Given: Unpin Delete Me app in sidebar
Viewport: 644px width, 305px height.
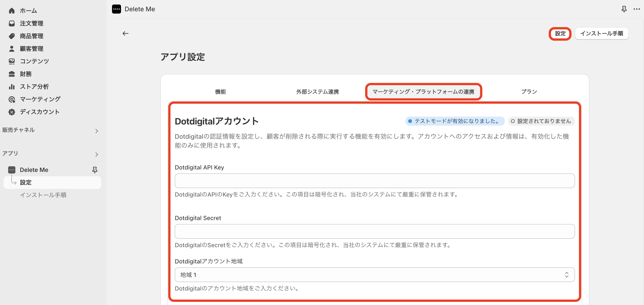Looking at the screenshot, I should pyautogui.click(x=95, y=170).
